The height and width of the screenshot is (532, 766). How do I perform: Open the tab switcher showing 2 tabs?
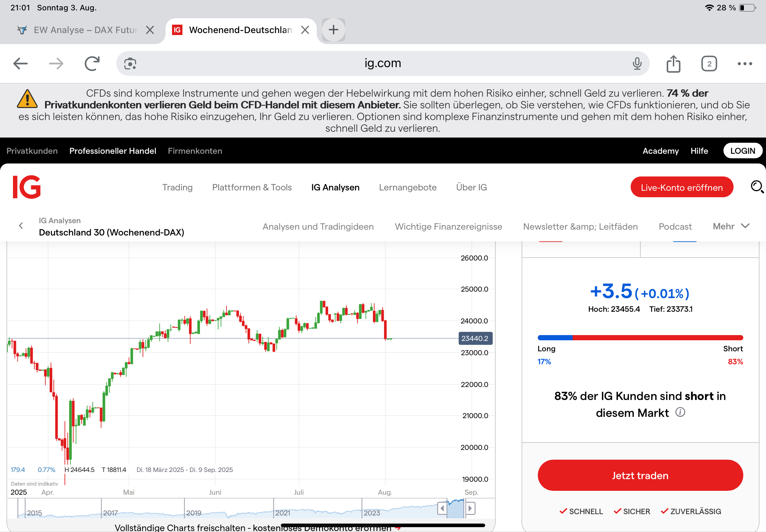tap(709, 63)
